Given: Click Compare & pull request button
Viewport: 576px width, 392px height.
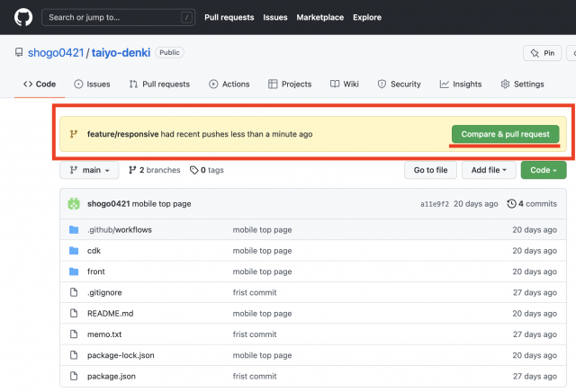Looking at the screenshot, I should click(506, 134).
